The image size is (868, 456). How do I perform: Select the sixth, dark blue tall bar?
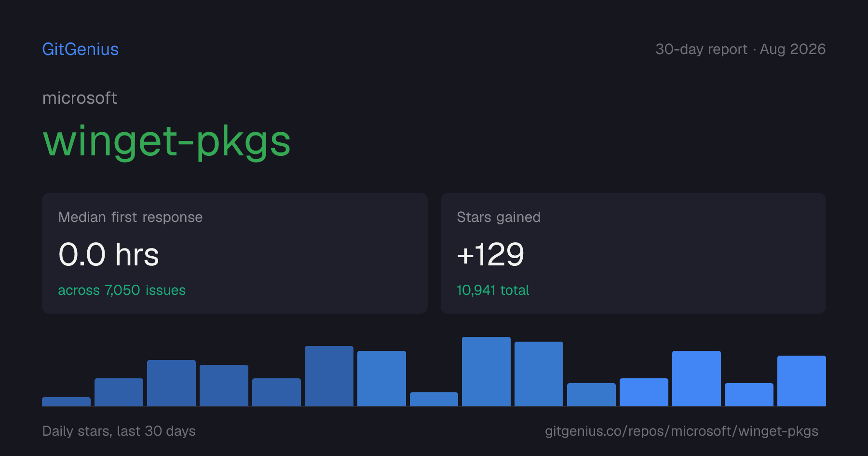(x=329, y=376)
